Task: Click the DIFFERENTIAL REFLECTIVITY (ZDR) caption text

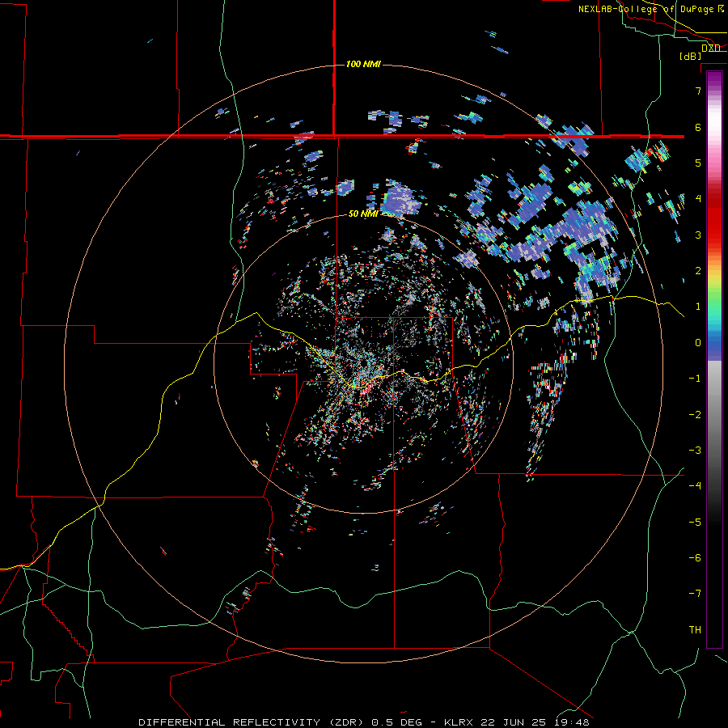Action: click(x=252, y=722)
